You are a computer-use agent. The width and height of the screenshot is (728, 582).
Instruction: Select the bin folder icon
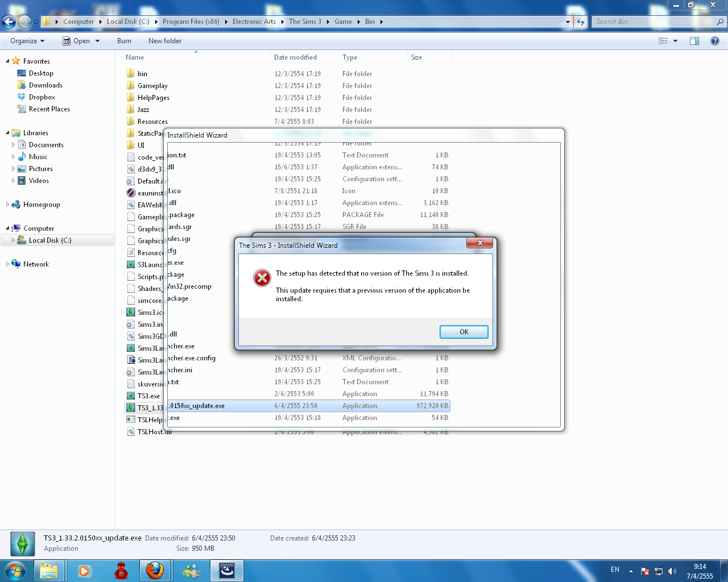pyautogui.click(x=131, y=74)
